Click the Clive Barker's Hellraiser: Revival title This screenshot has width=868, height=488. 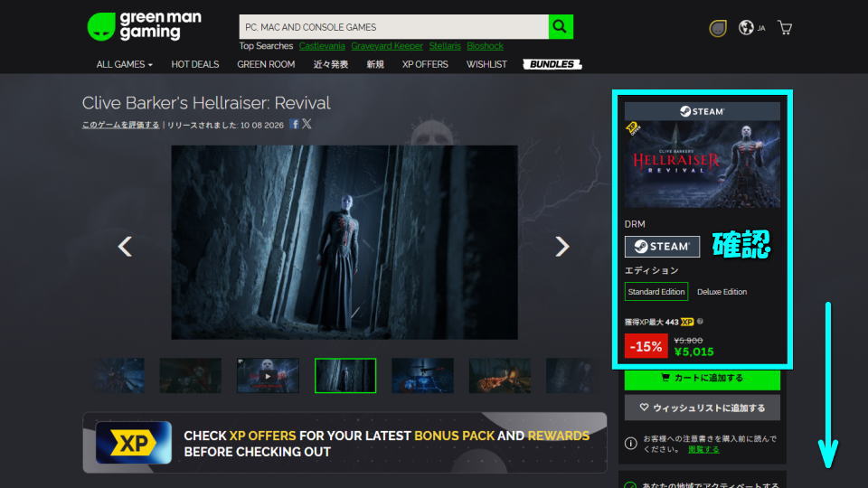click(206, 103)
